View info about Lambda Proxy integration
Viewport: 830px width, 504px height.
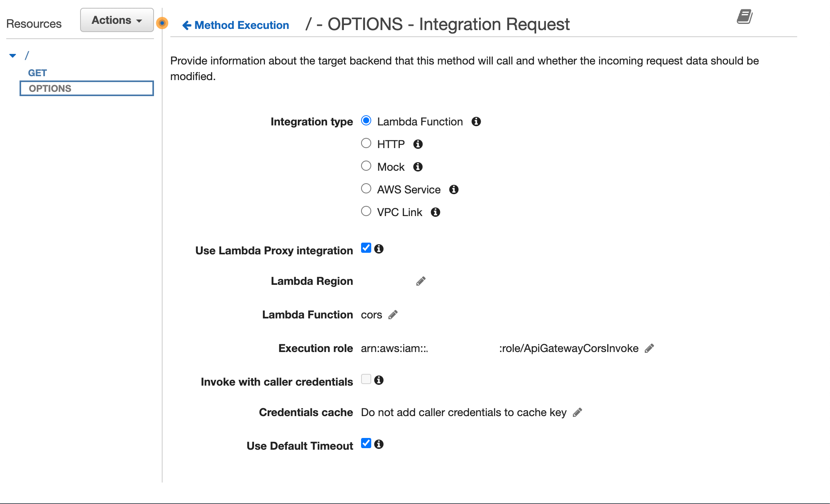(x=378, y=248)
